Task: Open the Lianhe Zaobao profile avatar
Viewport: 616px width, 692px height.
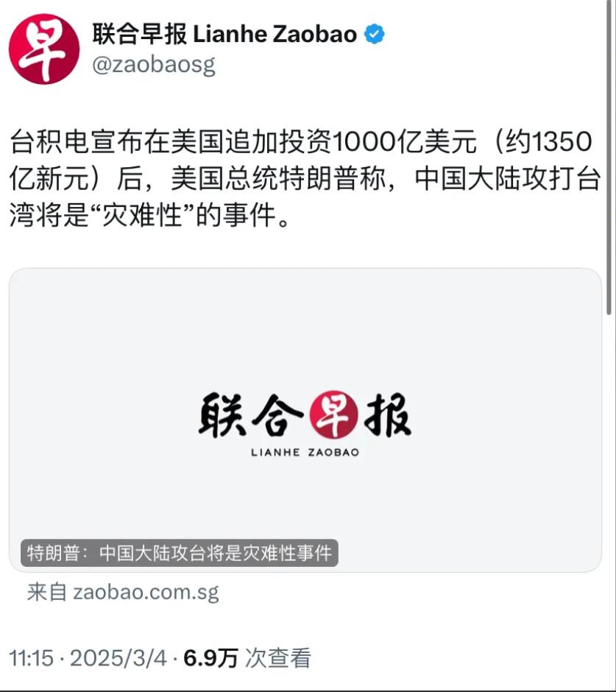Action: (x=44, y=49)
